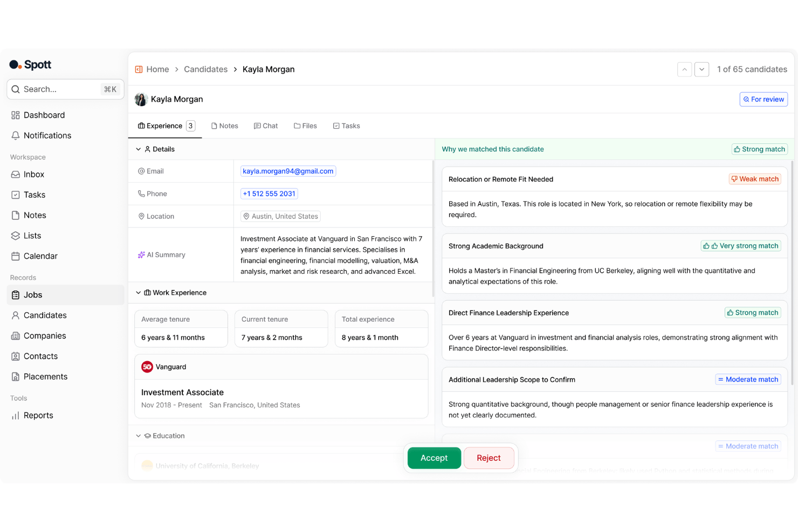Click the Austin, United States location tag
The height and width of the screenshot is (532, 798).
coord(280,217)
